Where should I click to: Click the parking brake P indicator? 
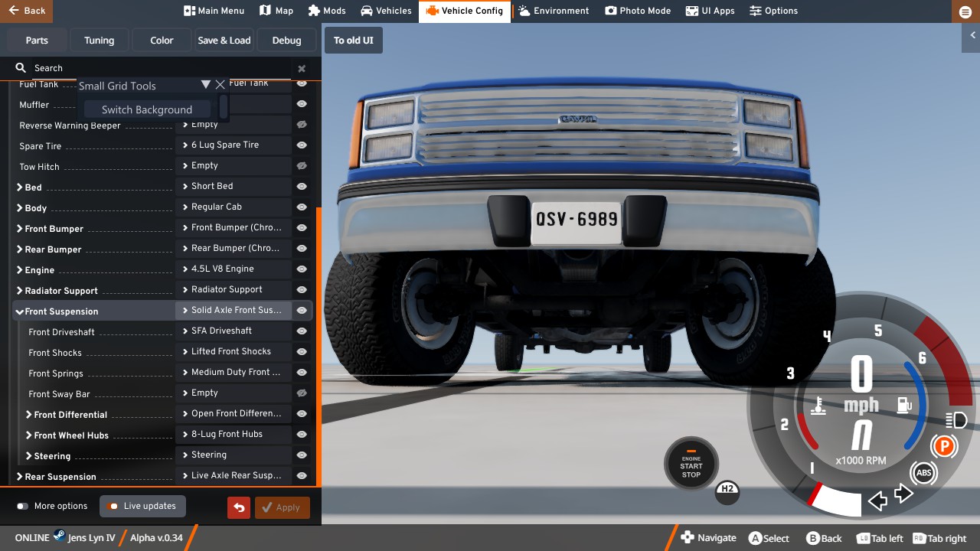click(x=944, y=445)
